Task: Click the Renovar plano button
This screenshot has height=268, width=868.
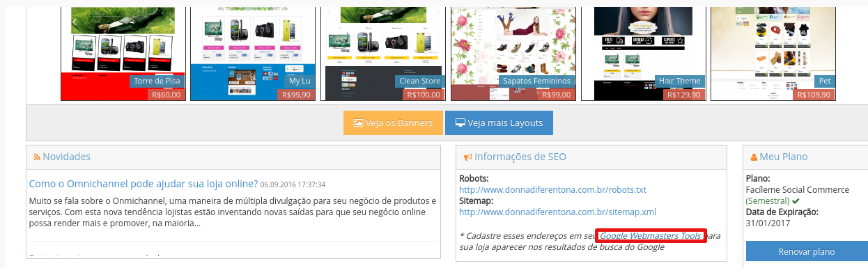Action: tap(807, 251)
